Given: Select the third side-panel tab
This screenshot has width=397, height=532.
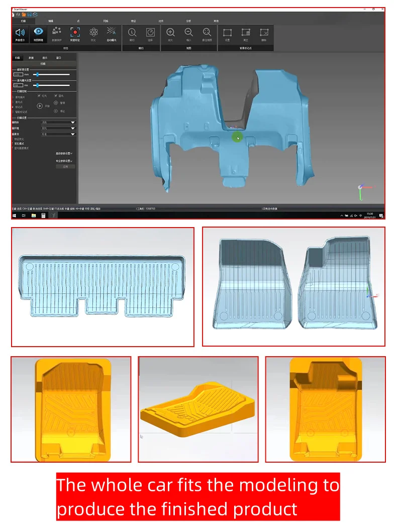Looking at the screenshot, I should pos(45,58).
